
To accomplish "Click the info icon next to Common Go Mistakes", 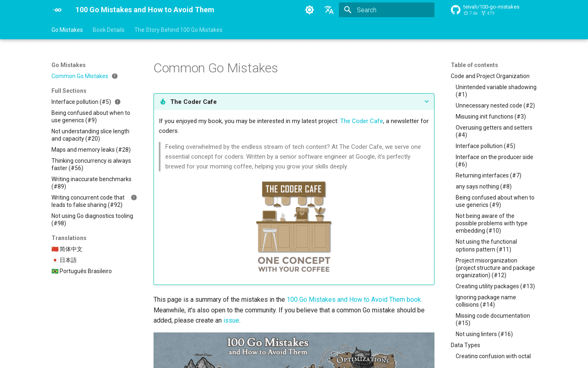I will coord(115,76).
